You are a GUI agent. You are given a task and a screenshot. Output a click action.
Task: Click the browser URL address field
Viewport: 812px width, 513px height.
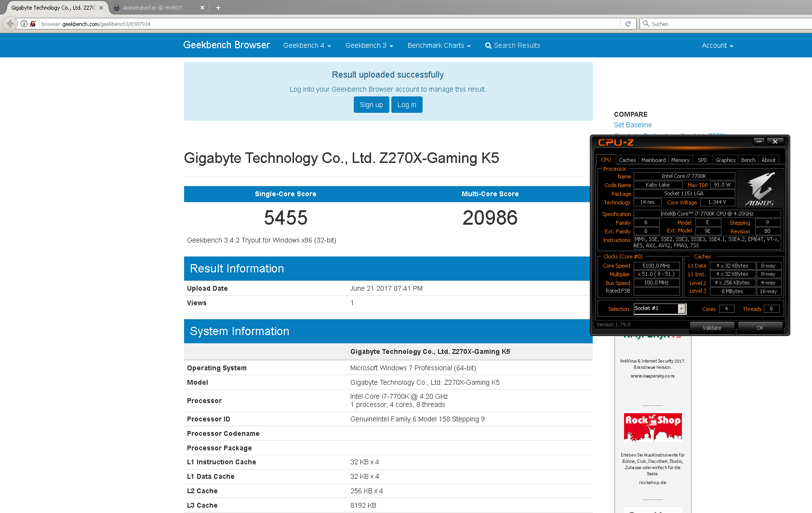tap(330, 24)
